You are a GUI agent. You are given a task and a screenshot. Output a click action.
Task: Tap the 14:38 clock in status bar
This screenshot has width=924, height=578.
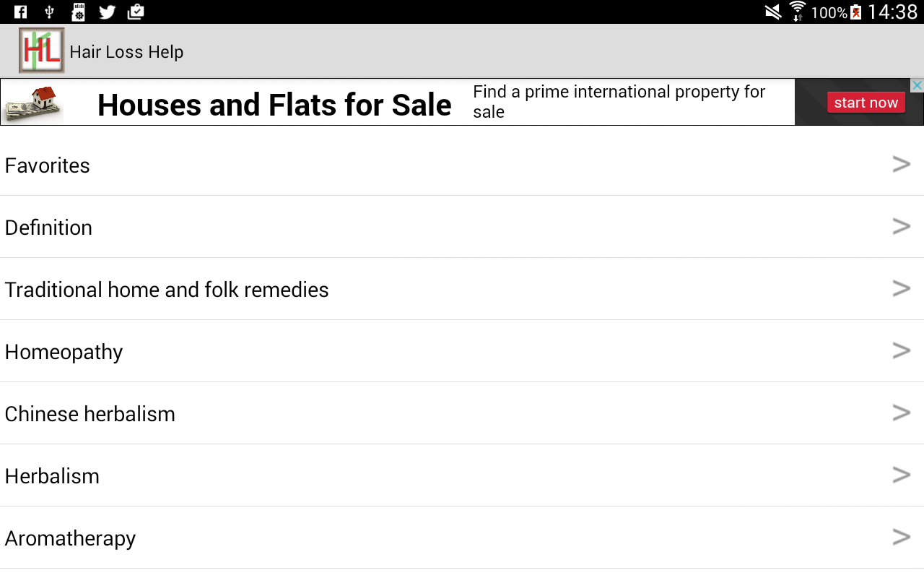[x=892, y=12]
